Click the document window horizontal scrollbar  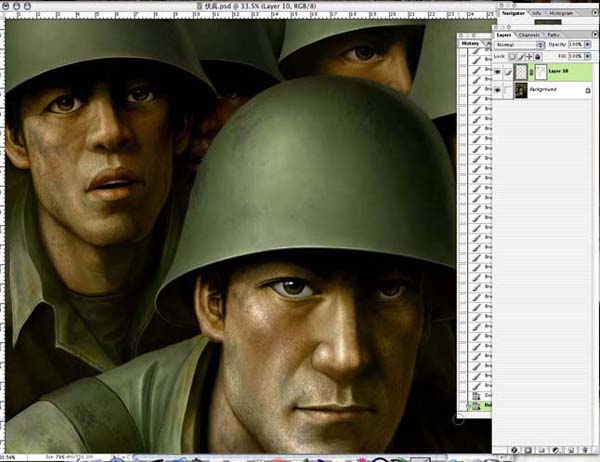291,457
